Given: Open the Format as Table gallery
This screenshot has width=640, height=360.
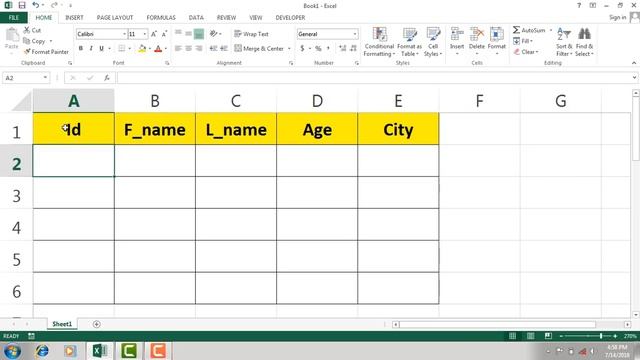Looking at the screenshot, I should point(409,42).
